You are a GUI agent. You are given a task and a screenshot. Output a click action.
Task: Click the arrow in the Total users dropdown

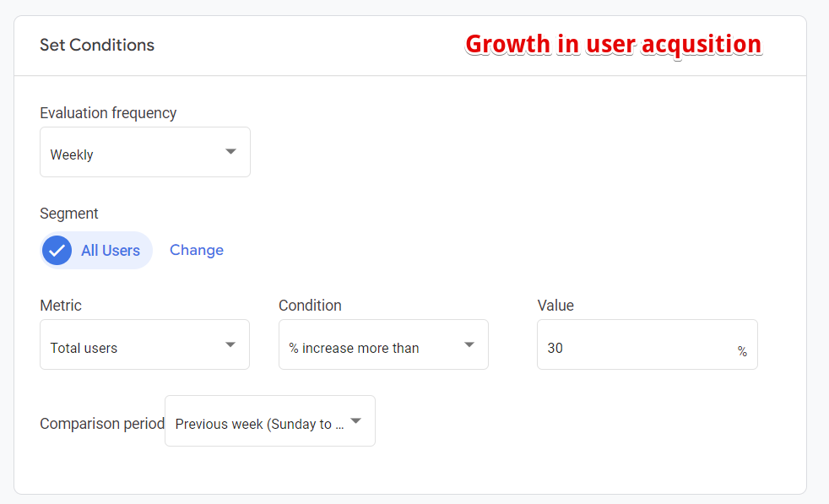coord(230,344)
